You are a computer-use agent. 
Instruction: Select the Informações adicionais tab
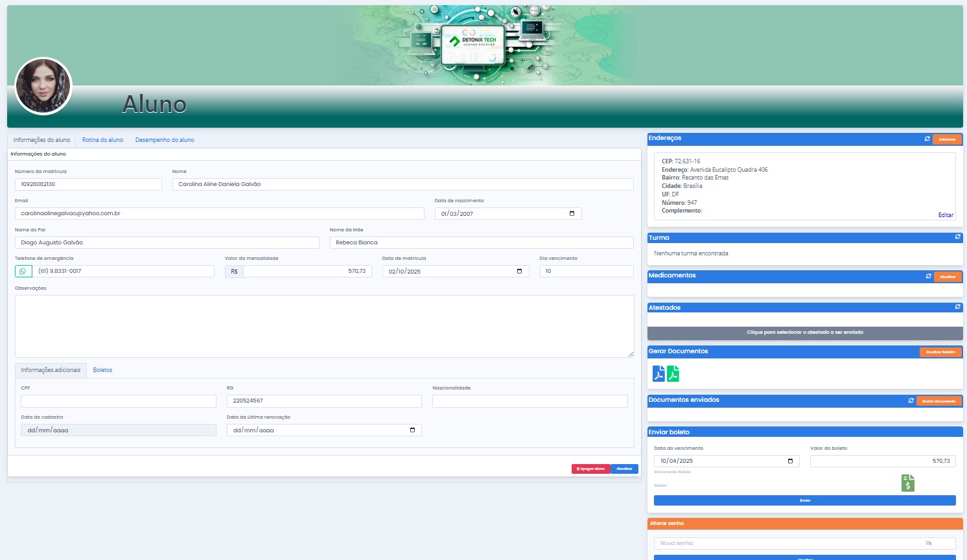51,370
